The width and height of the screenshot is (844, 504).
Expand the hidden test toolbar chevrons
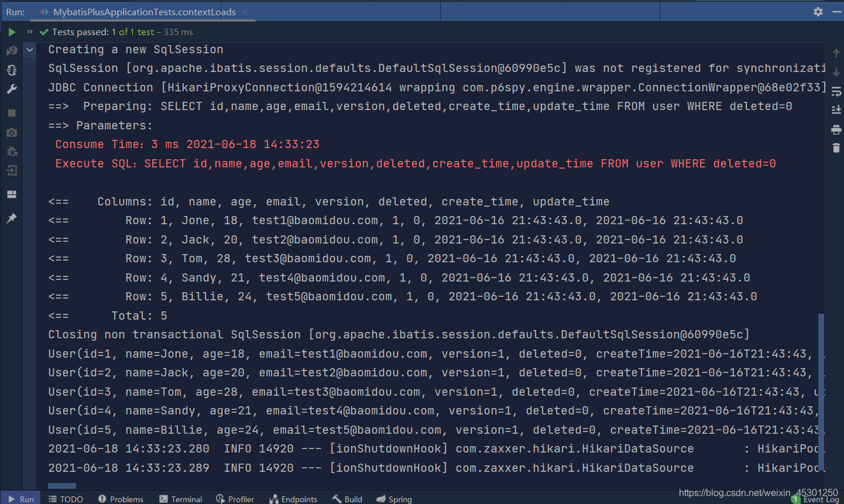tap(30, 32)
